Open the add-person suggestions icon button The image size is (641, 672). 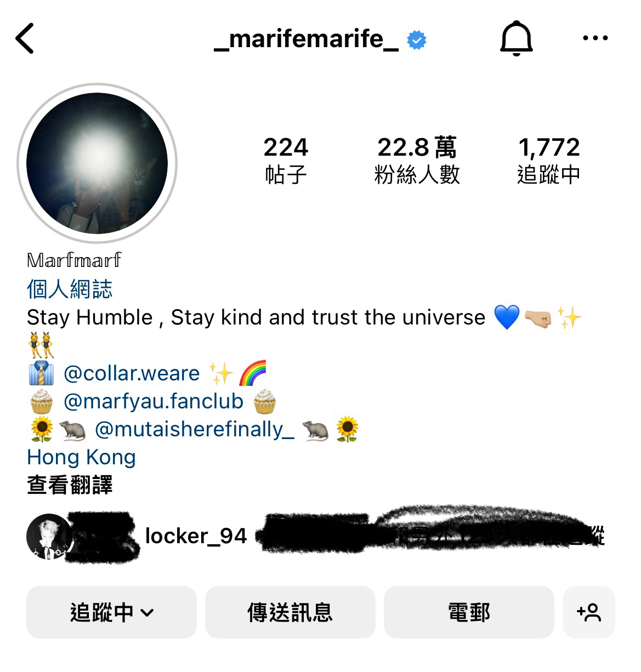coord(589,612)
